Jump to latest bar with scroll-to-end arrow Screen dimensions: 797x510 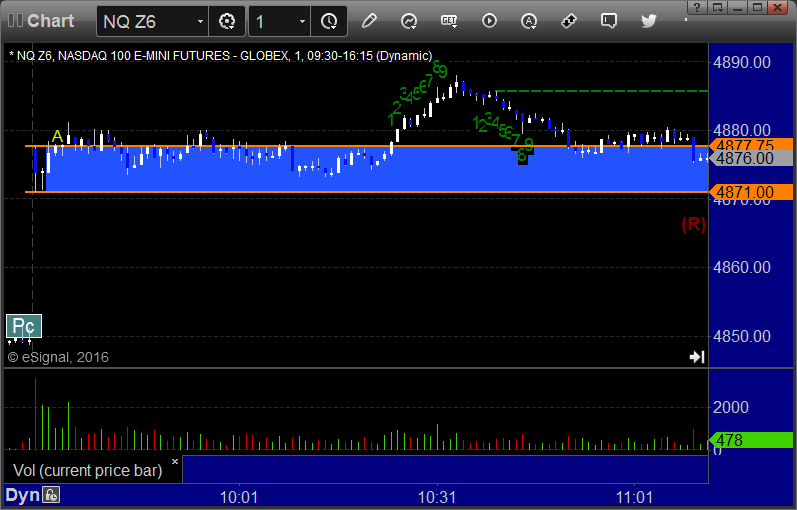(x=697, y=357)
